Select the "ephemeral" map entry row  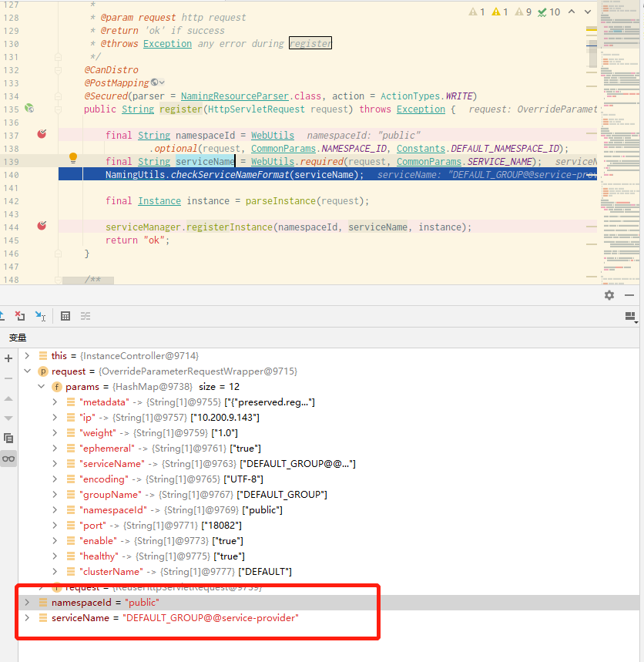click(x=329, y=449)
